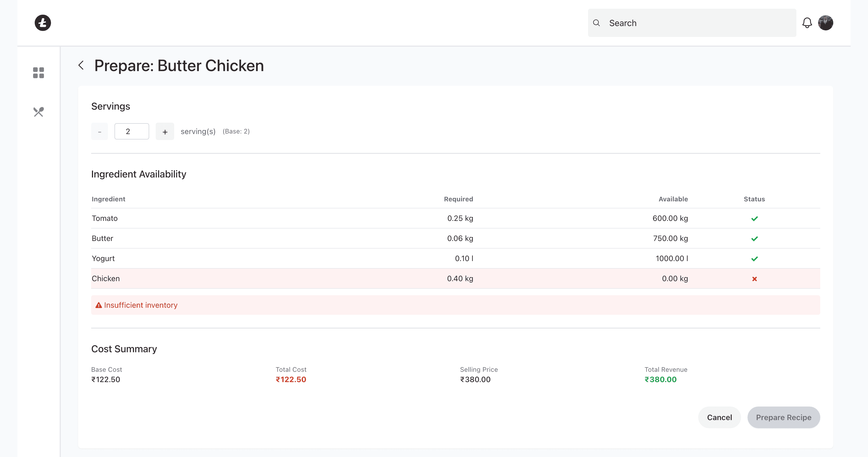Click the Prepare Recipe button
The image size is (868, 457).
(784, 417)
